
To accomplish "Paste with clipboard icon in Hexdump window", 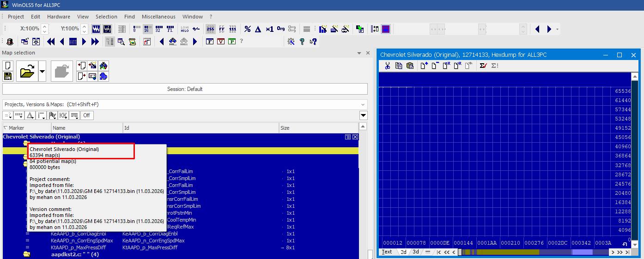I will (409, 66).
